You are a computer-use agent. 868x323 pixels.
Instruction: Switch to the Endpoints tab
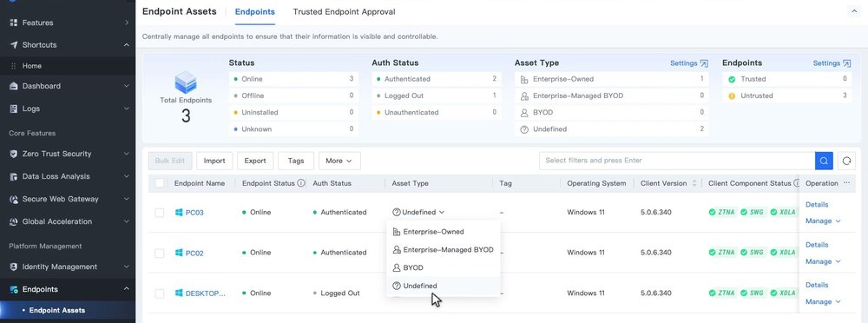[x=254, y=11]
